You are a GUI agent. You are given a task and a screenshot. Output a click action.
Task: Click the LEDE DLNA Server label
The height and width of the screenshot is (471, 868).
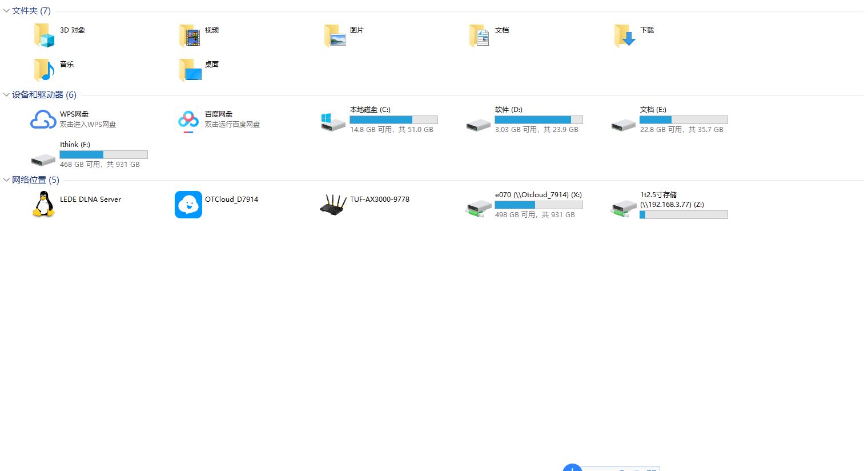90,199
